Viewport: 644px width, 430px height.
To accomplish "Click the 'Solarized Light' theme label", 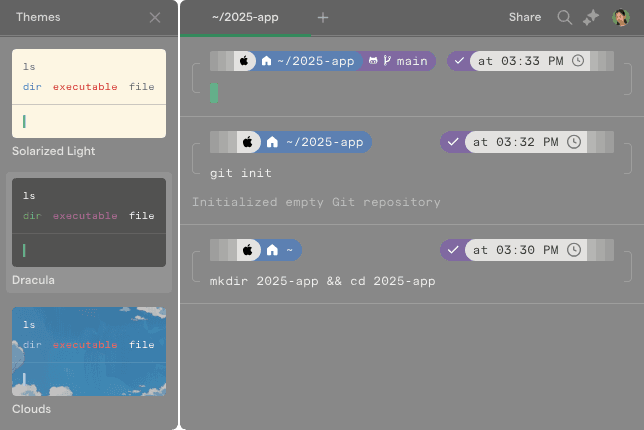I will pos(53,151).
